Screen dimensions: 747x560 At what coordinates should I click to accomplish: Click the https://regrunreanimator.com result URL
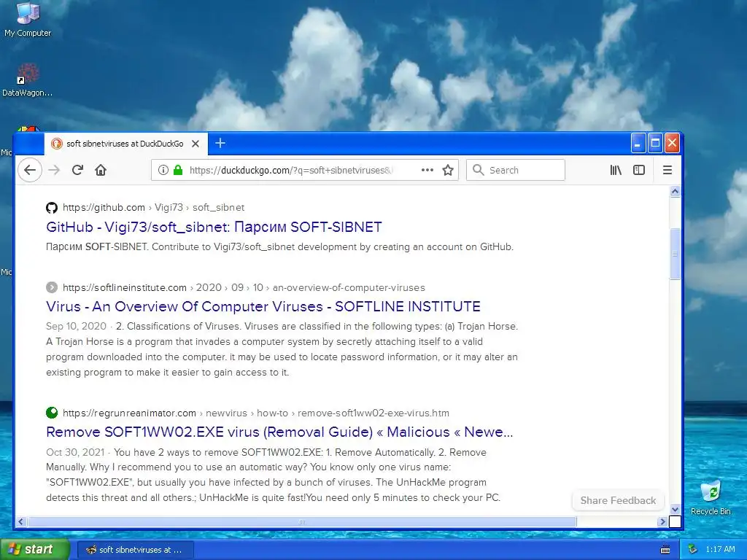129,413
